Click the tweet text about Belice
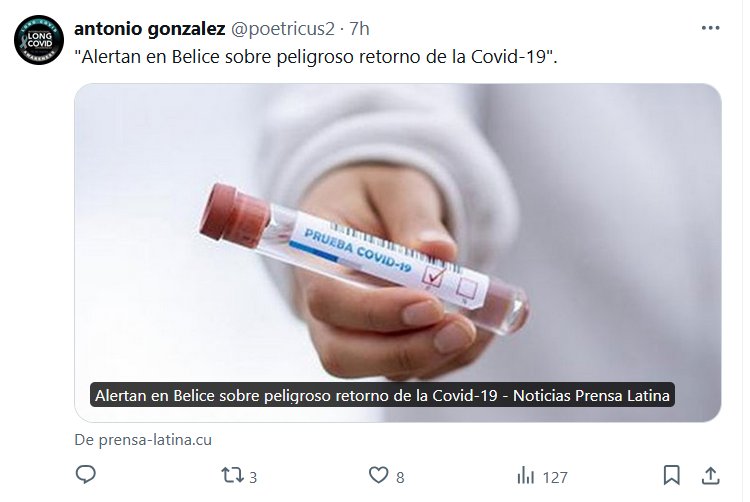750x502 pixels. (x=316, y=56)
